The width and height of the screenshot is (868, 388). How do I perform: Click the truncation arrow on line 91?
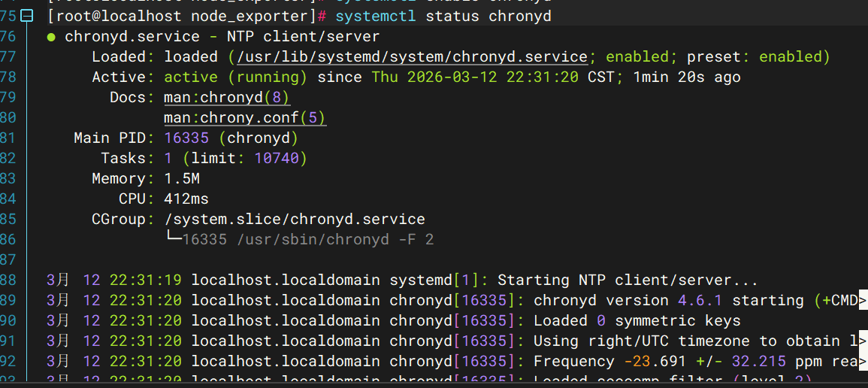863,341
